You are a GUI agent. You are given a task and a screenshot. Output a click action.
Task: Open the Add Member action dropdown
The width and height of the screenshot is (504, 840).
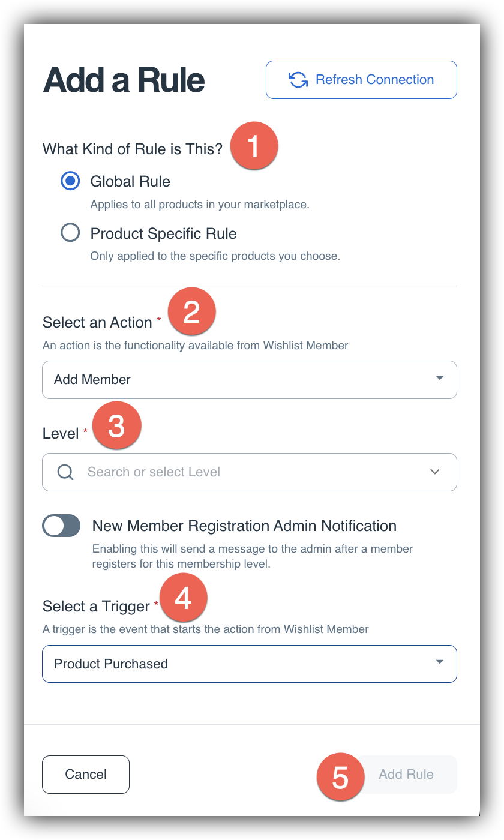pos(250,379)
